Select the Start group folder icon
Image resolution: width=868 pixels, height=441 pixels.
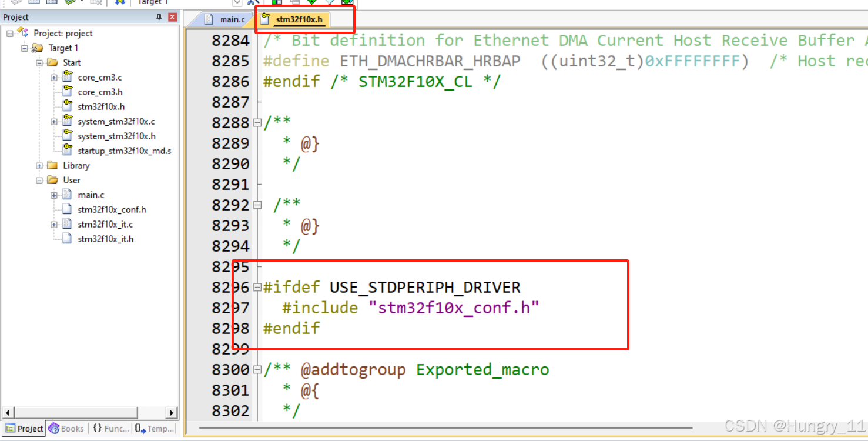(52, 62)
